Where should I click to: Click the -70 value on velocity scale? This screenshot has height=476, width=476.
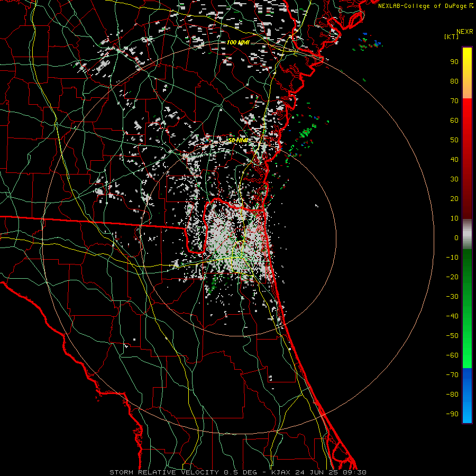pos(452,374)
